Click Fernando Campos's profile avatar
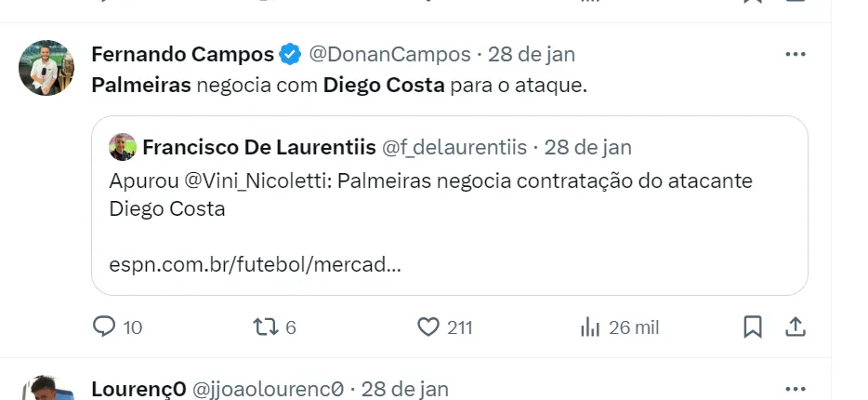Viewport: 868px width, 400px height. click(x=46, y=68)
